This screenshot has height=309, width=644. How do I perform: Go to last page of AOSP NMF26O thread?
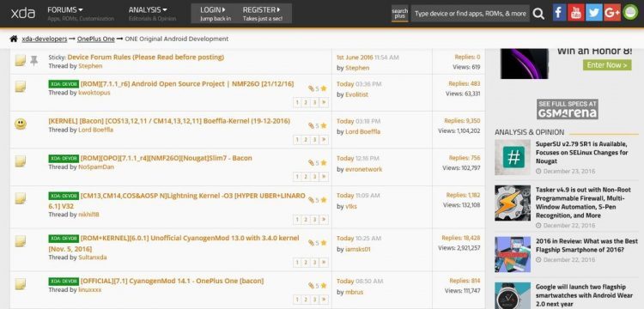coord(324,103)
